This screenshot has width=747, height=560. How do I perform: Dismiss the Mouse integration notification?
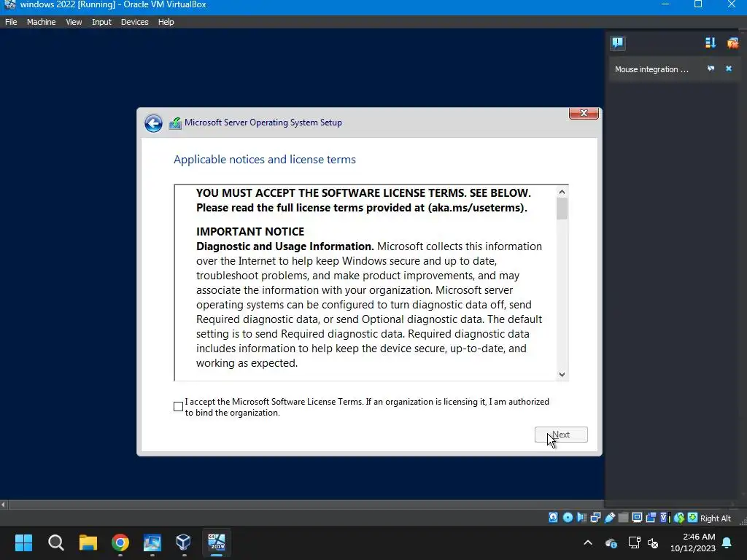pos(729,69)
